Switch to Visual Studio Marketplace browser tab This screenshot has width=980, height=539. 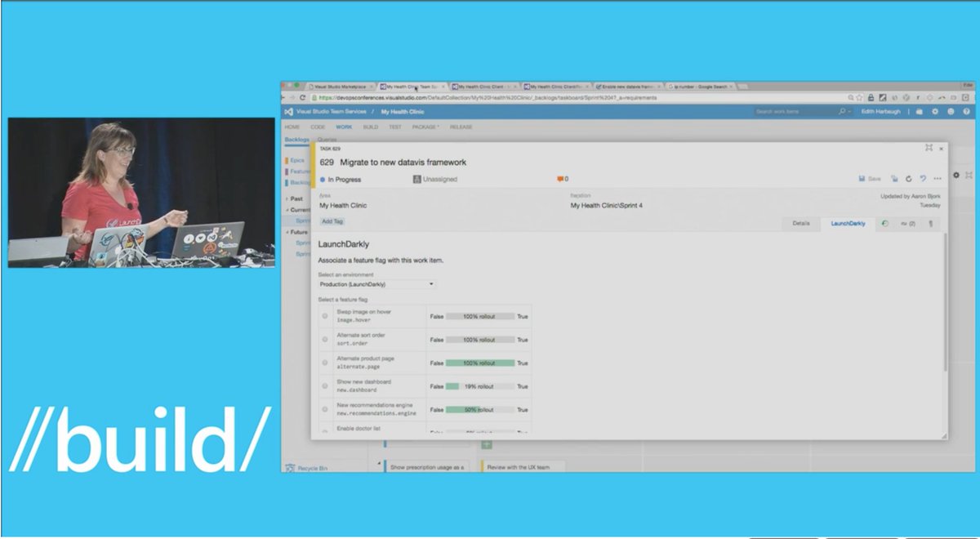pyautogui.click(x=341, y=86)
